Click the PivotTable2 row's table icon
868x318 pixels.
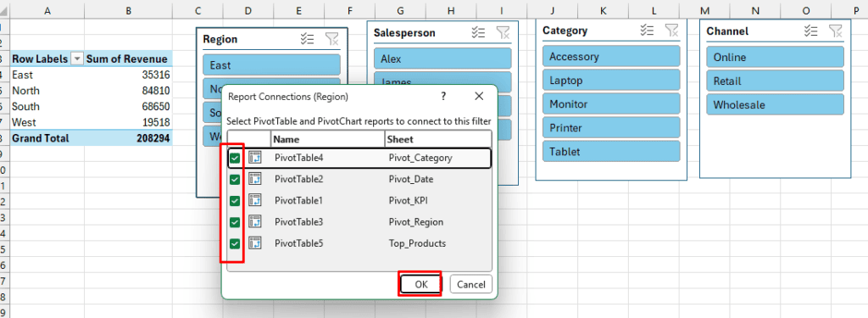tap(255, 179)
